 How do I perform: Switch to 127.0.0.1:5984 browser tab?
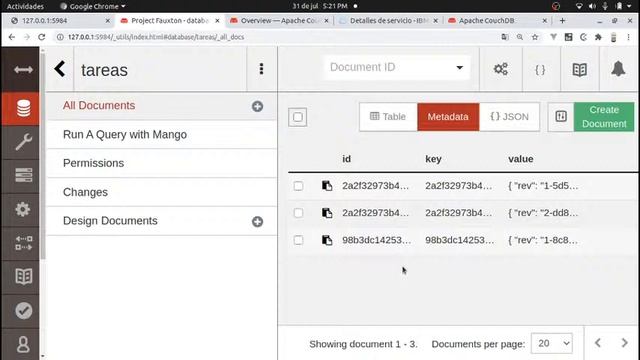tap(59, 20)
